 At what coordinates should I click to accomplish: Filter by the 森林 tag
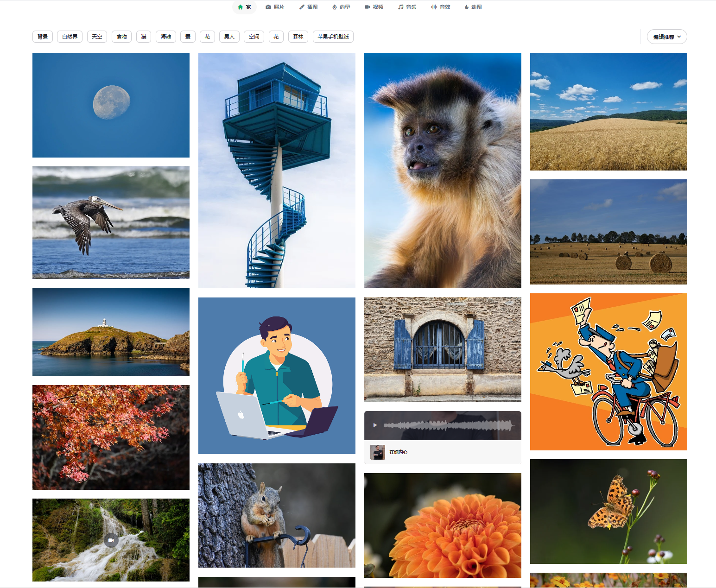point(298,37)
